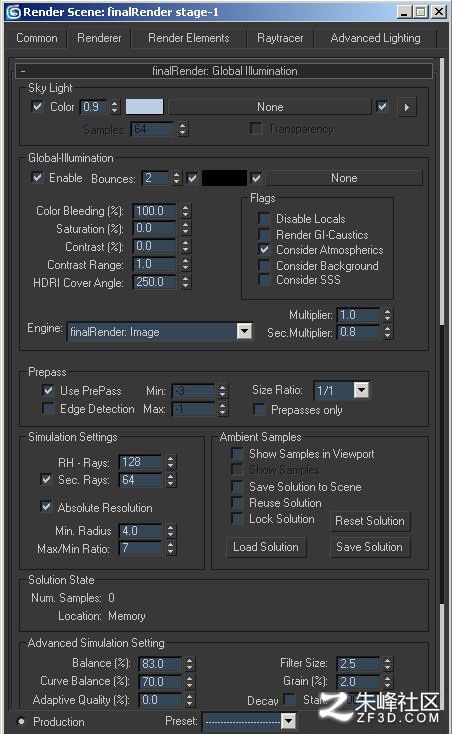Click the arrow button beside Sky Light map

pos(407,107)
